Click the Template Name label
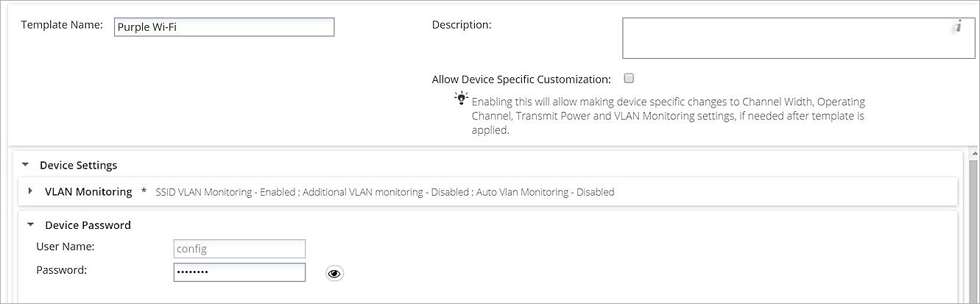The width and height of the screenshot is (980, 304). [x=62, y=25]
